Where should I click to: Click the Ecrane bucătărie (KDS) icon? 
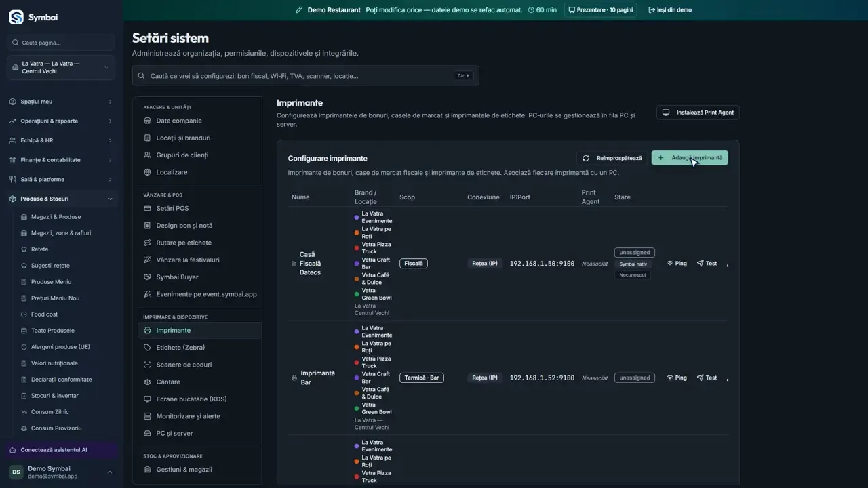tap(147, 399)
